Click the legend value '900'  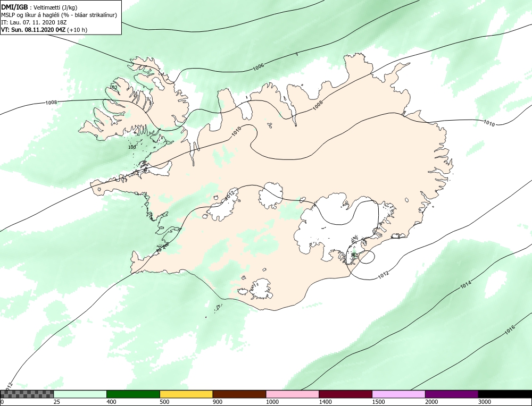pos(217,402)
